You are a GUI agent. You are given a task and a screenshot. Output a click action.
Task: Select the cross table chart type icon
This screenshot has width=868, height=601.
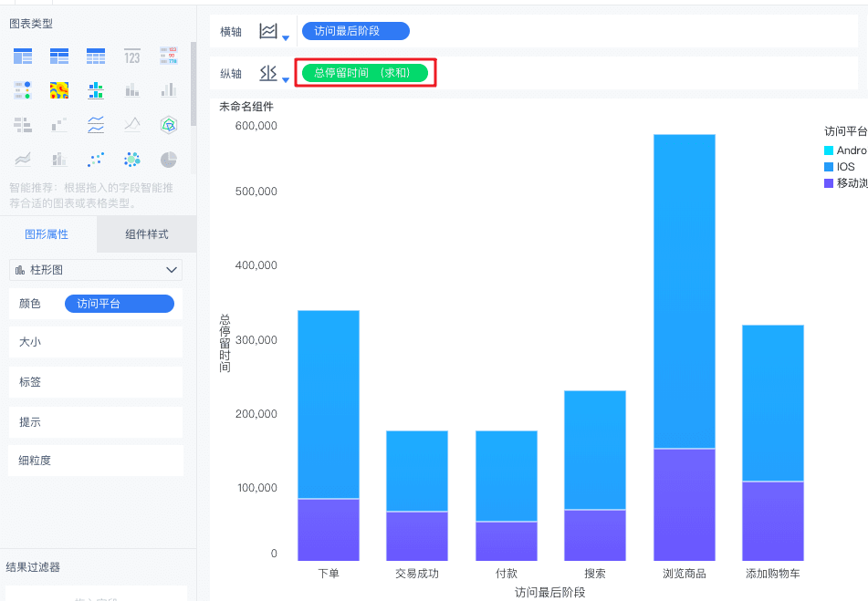[x=59, y=57]
